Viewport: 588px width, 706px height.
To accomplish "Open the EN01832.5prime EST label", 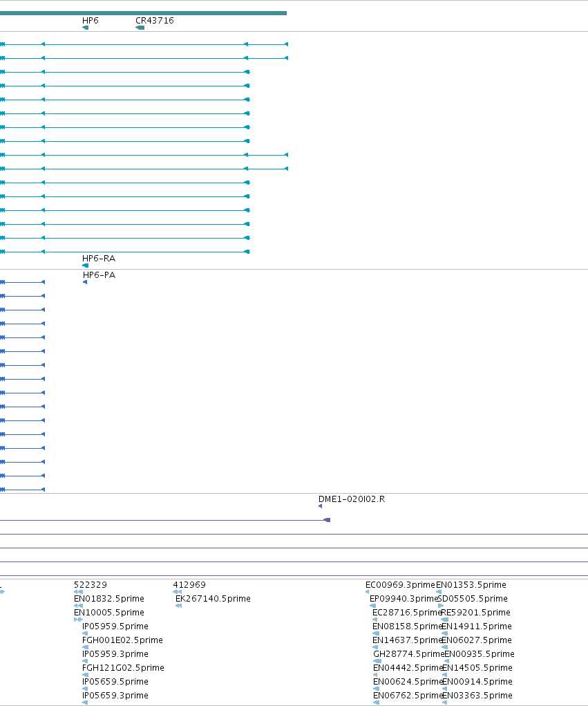I will [x=109, y=599].
